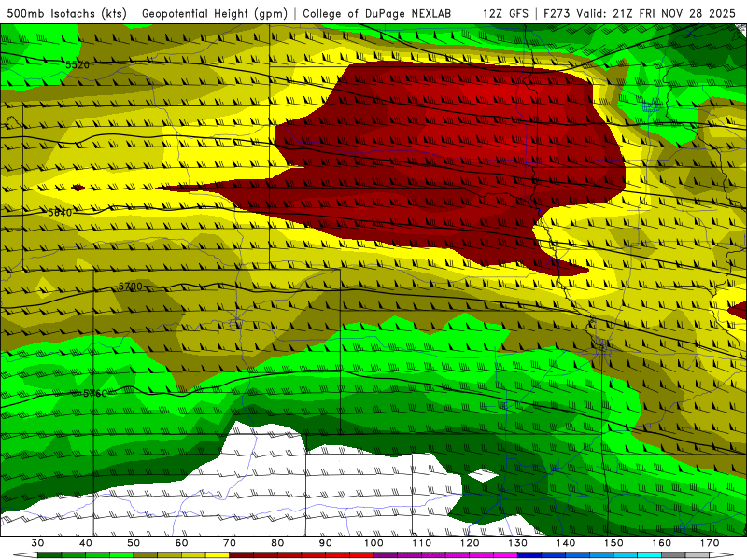Click the "12Z GFS" model run label

505,13
